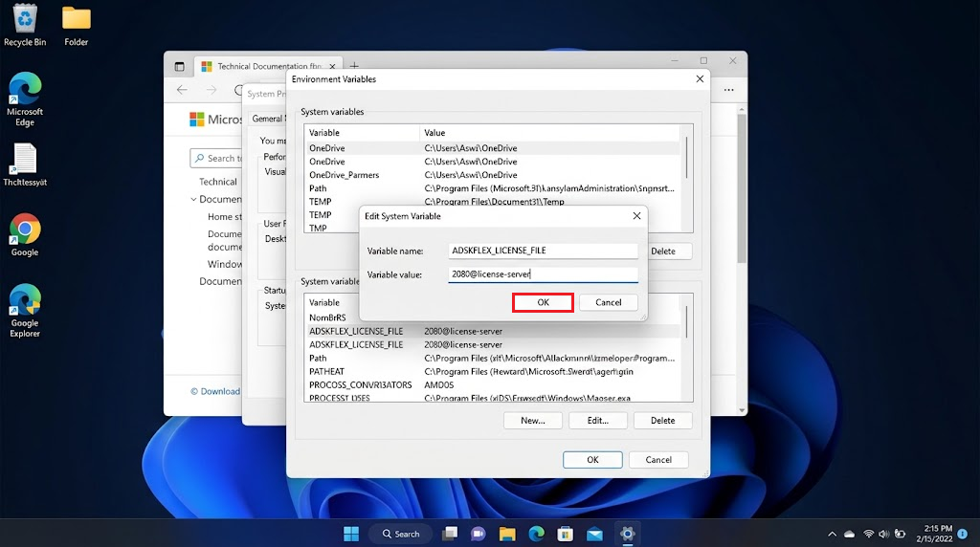Click the AMD05 value cell
The width and height of the screenshot is (980, 547).
click(438, 384)
